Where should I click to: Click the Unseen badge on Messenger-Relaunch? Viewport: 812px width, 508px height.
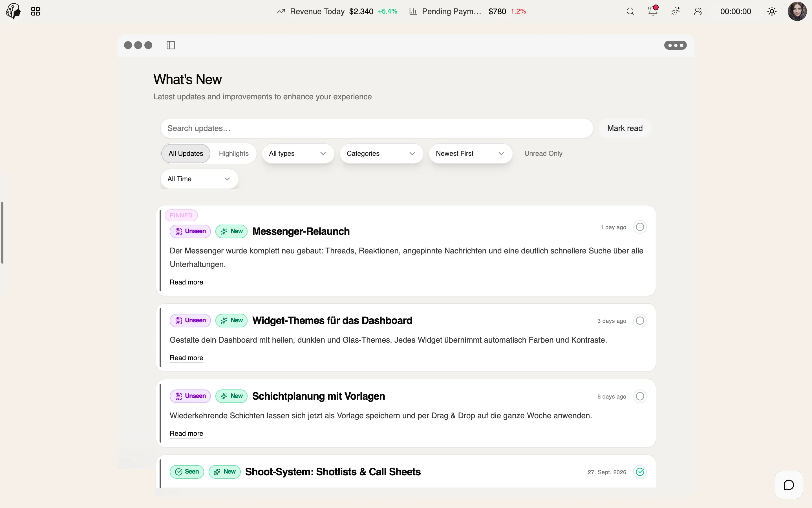(190, 231)
